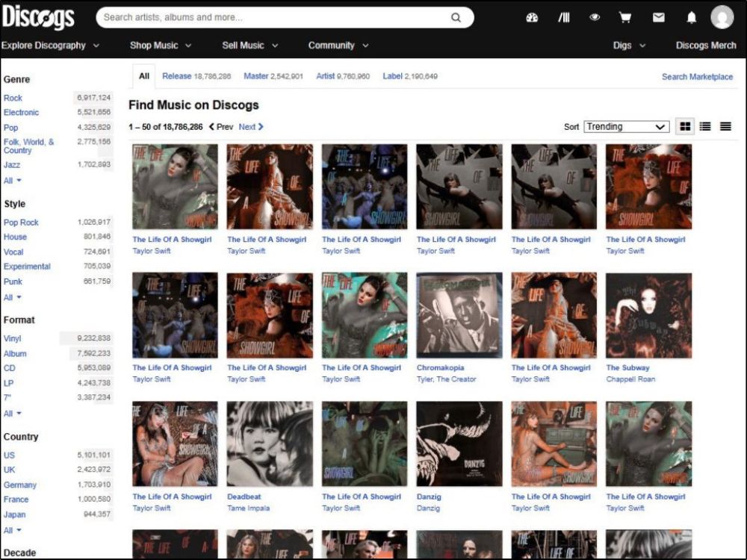The height and width of the screenshot is (560, 747).
Task: Expand All under Genre
Action: coord(13,181)
